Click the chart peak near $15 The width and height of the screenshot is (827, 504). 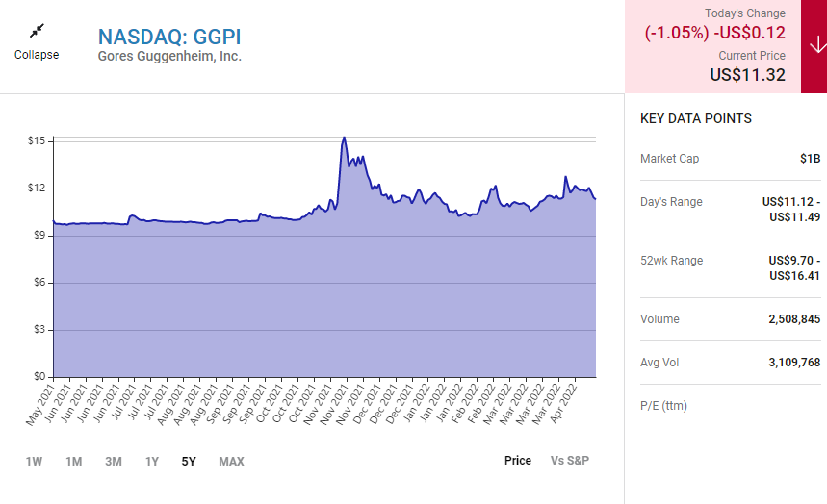(x=344, y=138)
